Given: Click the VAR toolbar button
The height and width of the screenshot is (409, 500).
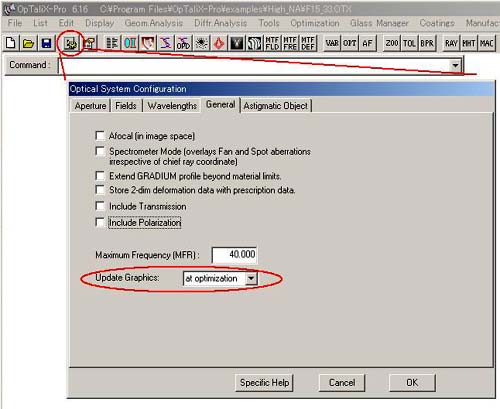Looking at the screenshot, I should pos(332,43).
